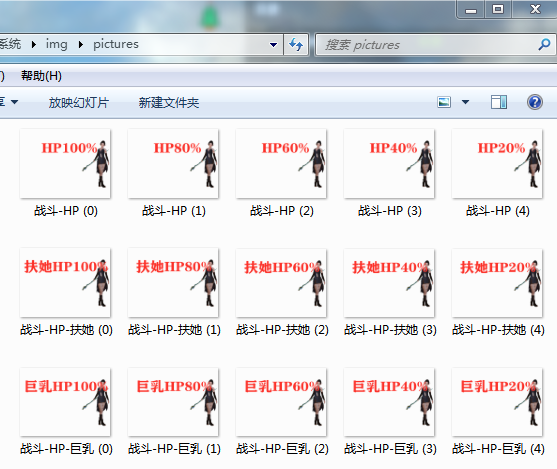Click the refresh button beside the address bar

(296, 45)
